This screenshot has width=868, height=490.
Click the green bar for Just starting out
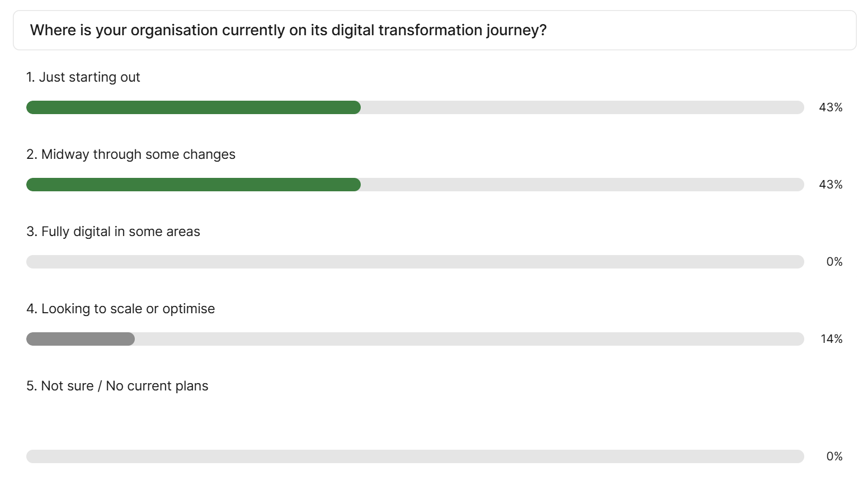pos(194,107)
